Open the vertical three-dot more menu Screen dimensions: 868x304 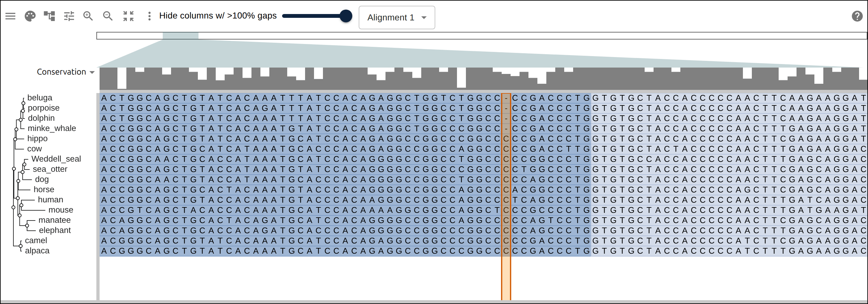(149, 16)
